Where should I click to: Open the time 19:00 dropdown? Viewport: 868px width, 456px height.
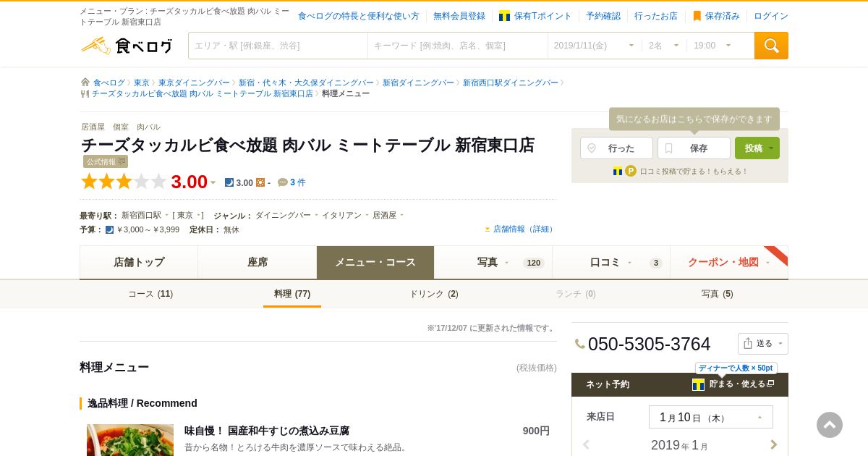pyautogui.click(x=712, y=46)
